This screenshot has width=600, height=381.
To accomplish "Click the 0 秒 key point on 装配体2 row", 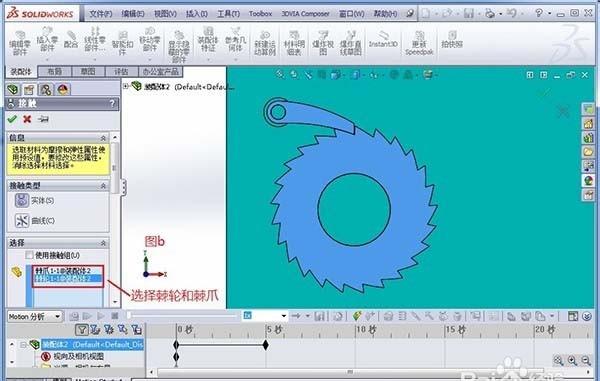I will (176, 345).
